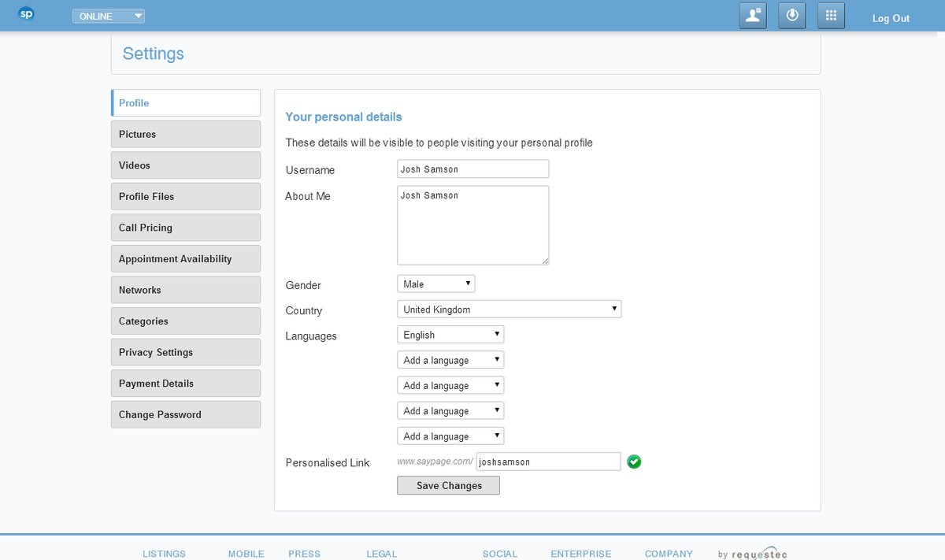
Task: Click into the About Me text area
Action: pyautogui.click(x=473, y=225)
